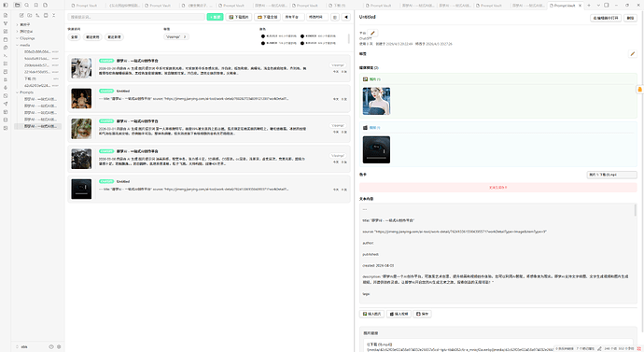Open the tab list chevron dropdown
The image size is (644, 352).
[x=598, y=6]
